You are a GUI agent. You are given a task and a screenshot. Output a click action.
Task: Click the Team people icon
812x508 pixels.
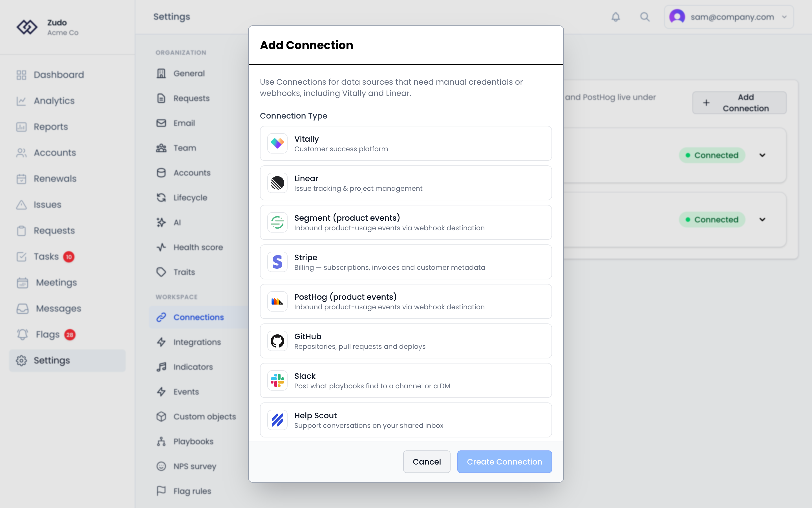click(161, 148)
